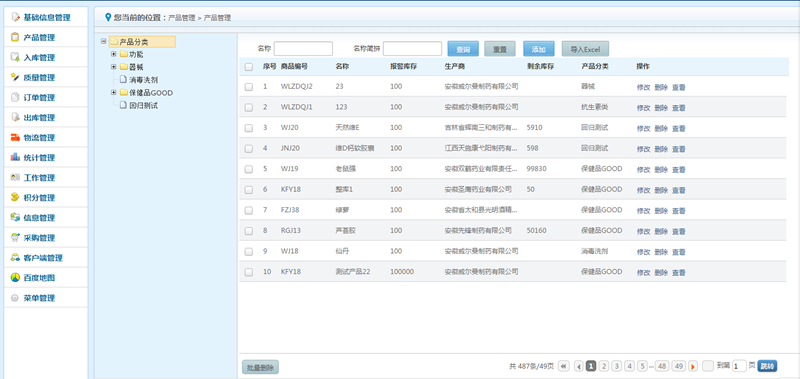Go to next page using orange arrow
The width and height of the screenshot is (800, 379).
click(693, 366)
